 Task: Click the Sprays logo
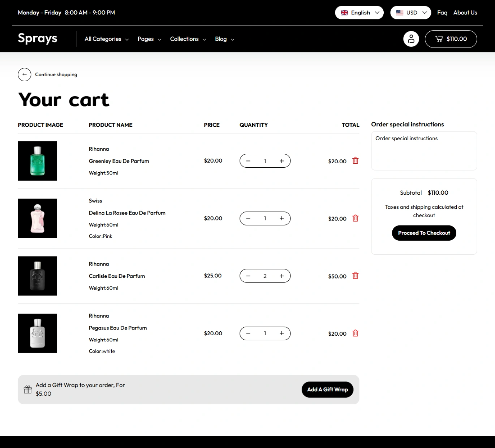pos(38,38)
